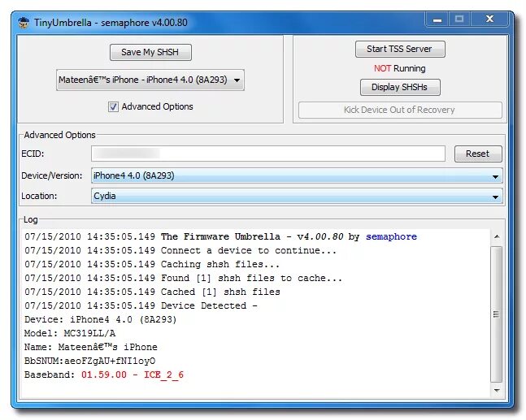This screenshot has width=526, height=420.
Task: Click the log line 'Device: iPhone4 4.0 (8A293)'
Action: 101,319
